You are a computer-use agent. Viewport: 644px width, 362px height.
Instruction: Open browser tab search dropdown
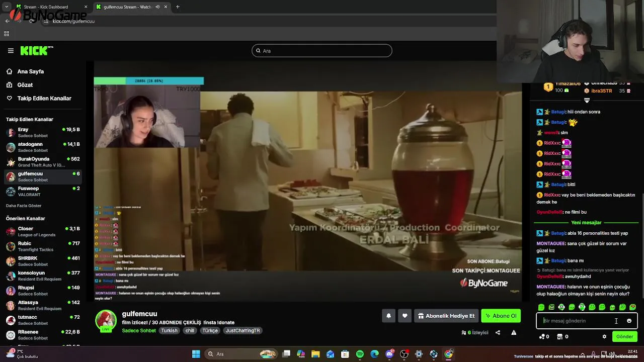click(x=6, y=7)
